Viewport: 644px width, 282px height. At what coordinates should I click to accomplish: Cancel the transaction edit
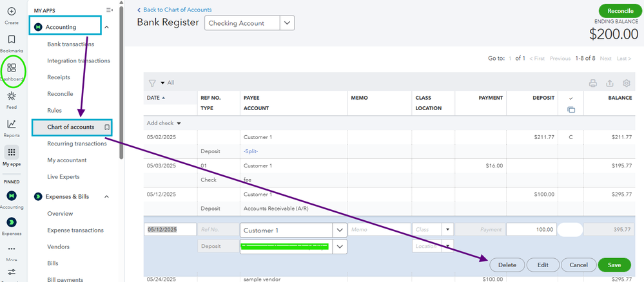click(578, 265)
